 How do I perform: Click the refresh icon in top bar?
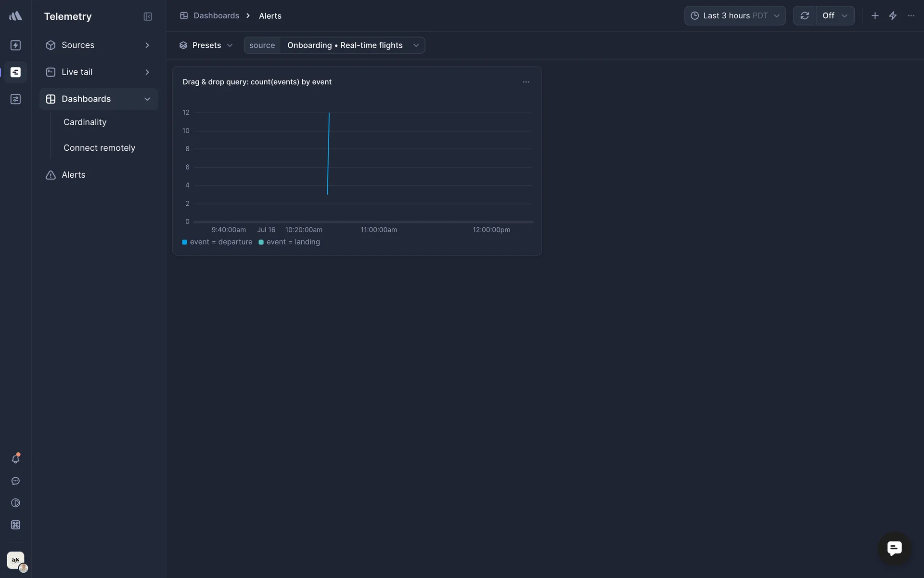pyautogui.click(x=805, y=16)
